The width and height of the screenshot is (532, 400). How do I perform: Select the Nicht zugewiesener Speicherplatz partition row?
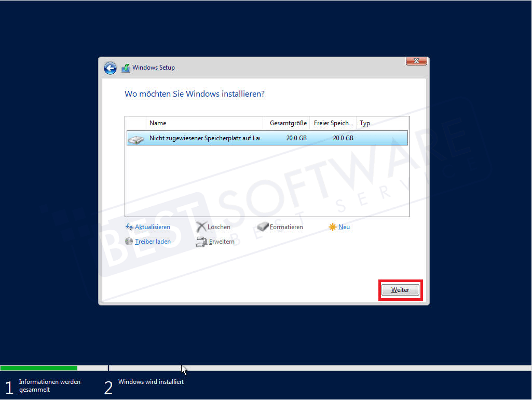coord(234,138)
